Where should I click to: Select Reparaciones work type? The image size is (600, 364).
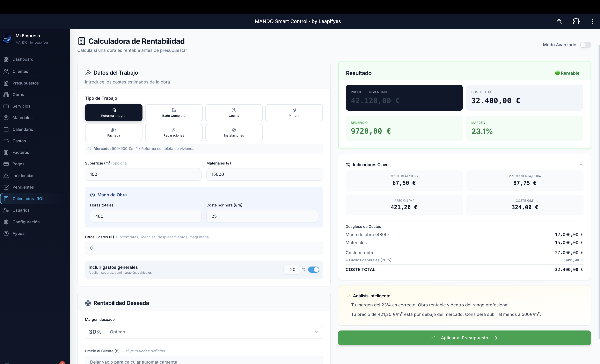coord(174,132)
